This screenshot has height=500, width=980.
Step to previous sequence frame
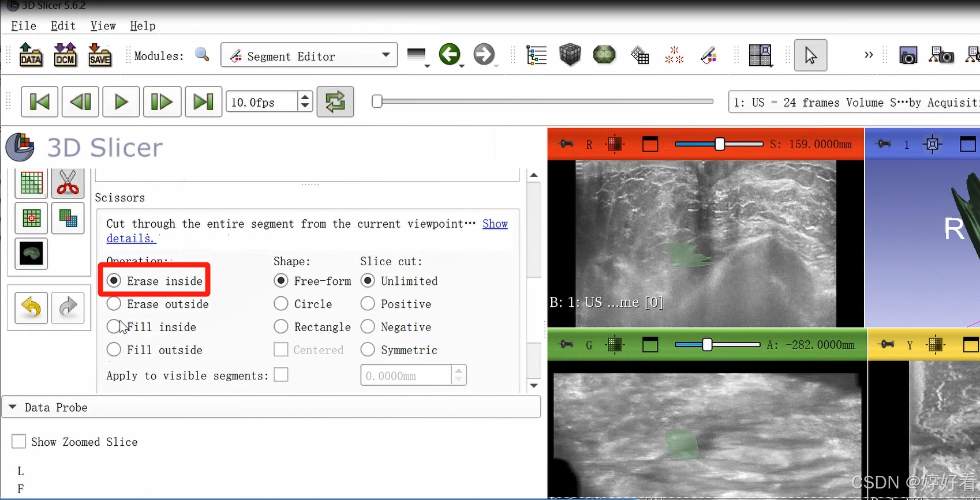click(80, 102)
